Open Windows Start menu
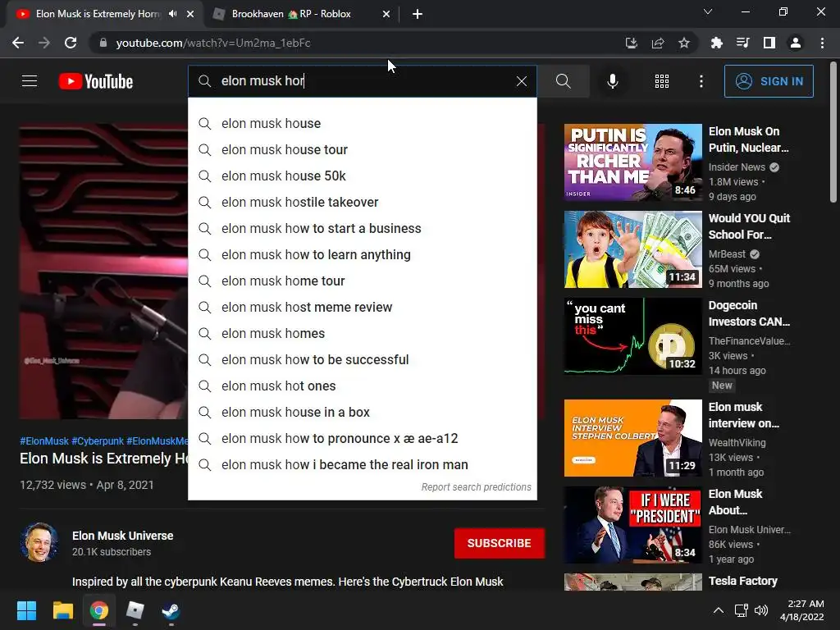The height and width of the screenshot is (630, 840). (x=26, y=610)
